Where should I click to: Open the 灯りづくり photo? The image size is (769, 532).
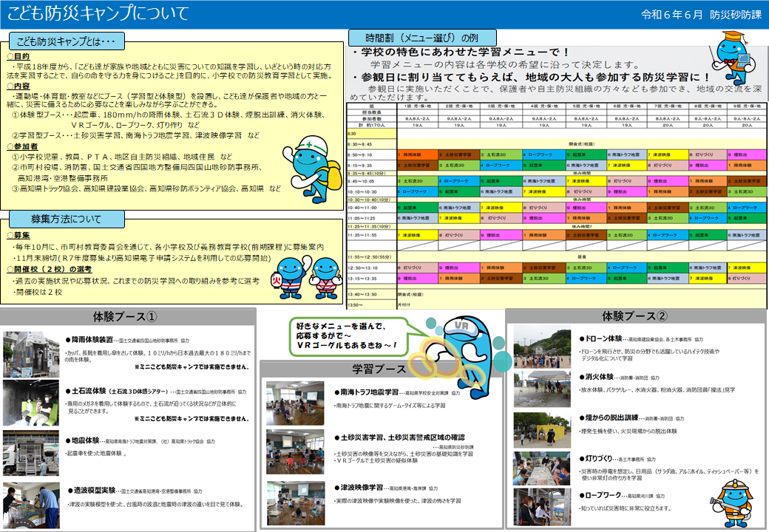[542, 468]
